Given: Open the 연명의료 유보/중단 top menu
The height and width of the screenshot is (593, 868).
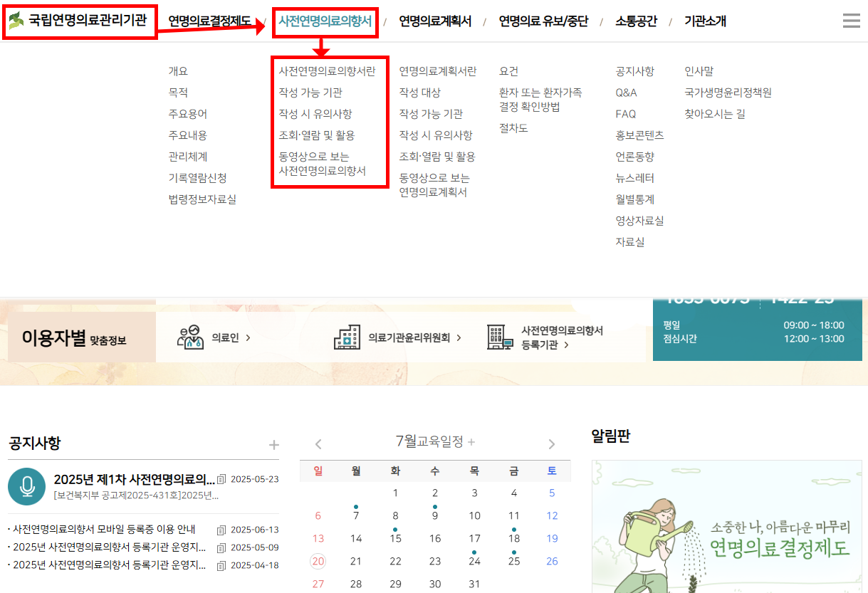Looking at the screenshot, I should click(543, 21).
